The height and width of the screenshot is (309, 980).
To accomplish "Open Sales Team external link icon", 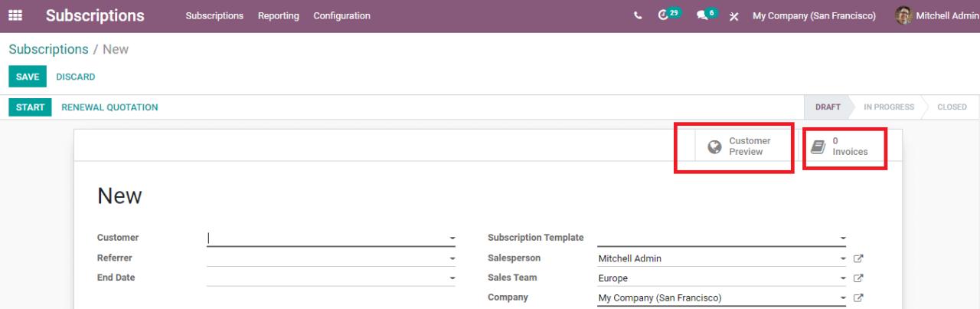I will click(x=859, y=278).
